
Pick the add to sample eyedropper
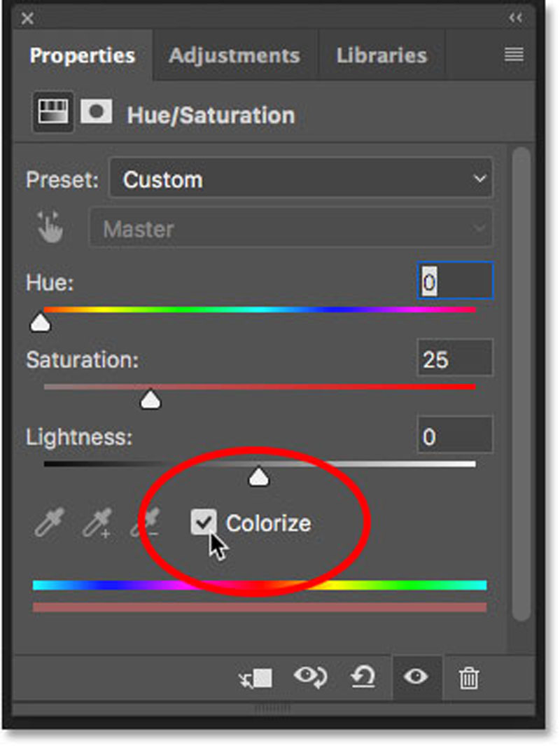point(97,523)
